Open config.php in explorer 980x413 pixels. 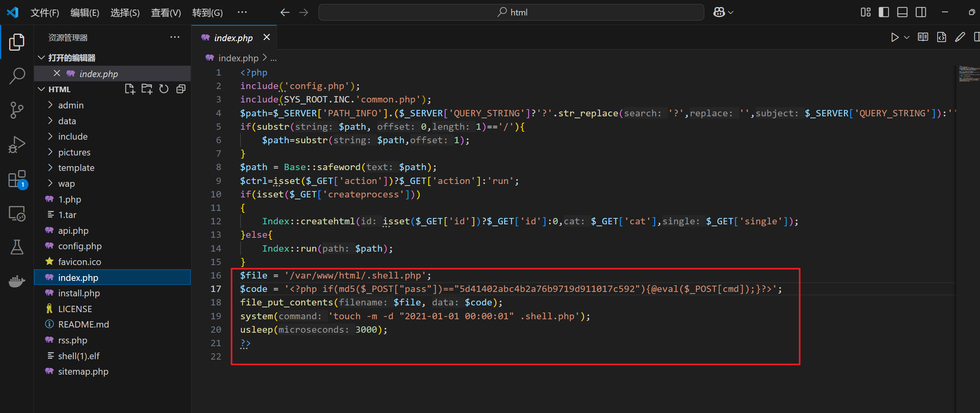point(112,246)
